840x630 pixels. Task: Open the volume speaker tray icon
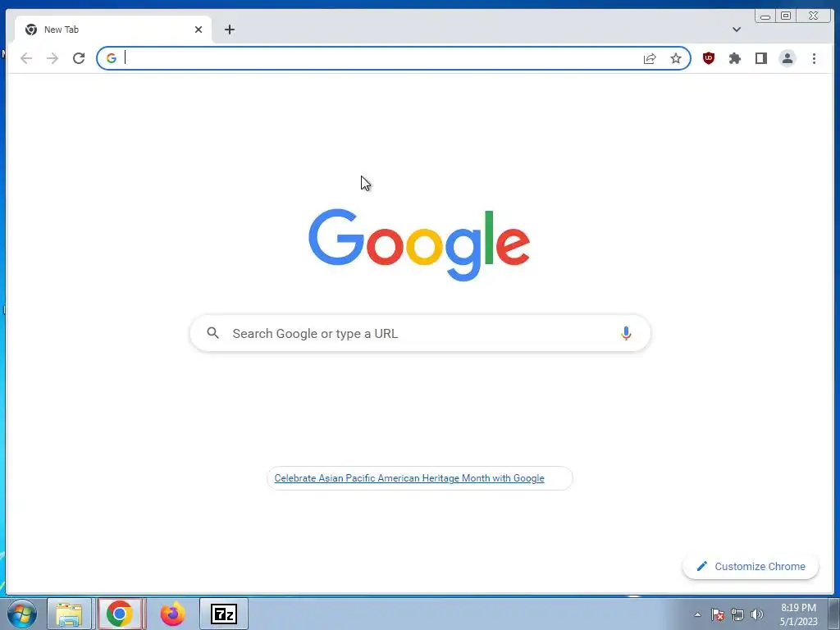point(757,614)
